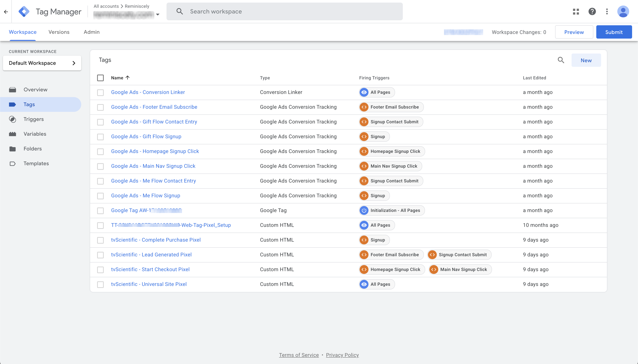The height and width of the screenshot is (364, 638).
Task: Open Variables from the sidebar
Action: click(35, 134)
